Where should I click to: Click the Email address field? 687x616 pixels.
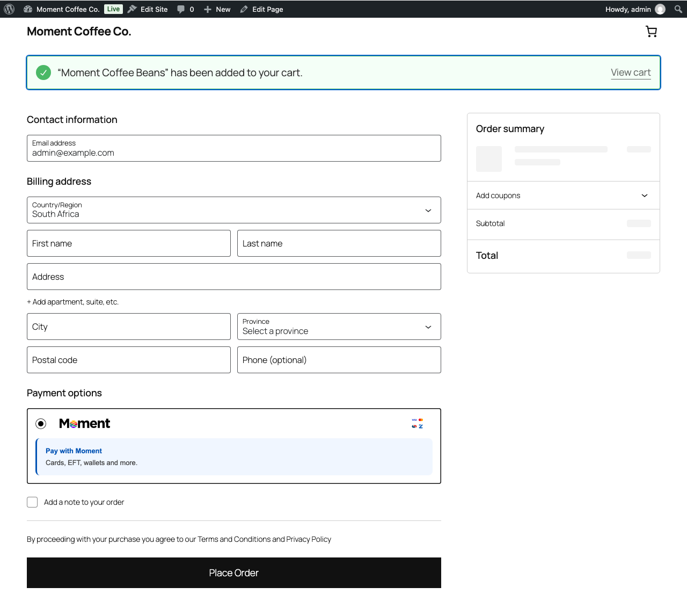pyautogui.click(x=234, y=148)
